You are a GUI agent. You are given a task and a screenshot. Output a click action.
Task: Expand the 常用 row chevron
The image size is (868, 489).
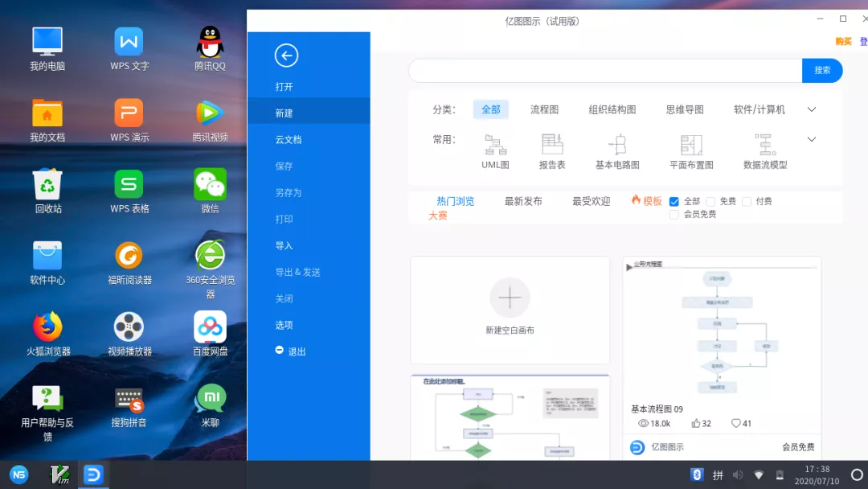coord(812,140)
